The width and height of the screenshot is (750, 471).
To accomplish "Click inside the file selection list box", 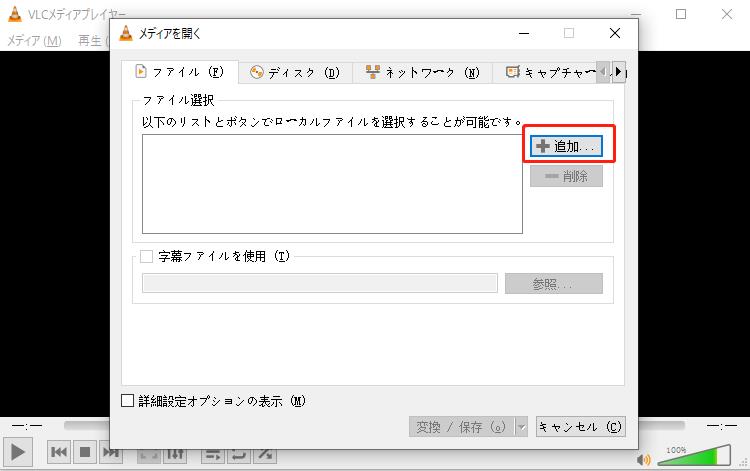I will coord(332,184).
